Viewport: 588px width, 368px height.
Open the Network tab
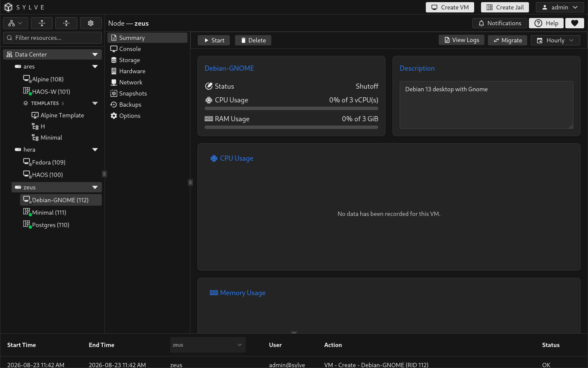click(x=147, y=82)
